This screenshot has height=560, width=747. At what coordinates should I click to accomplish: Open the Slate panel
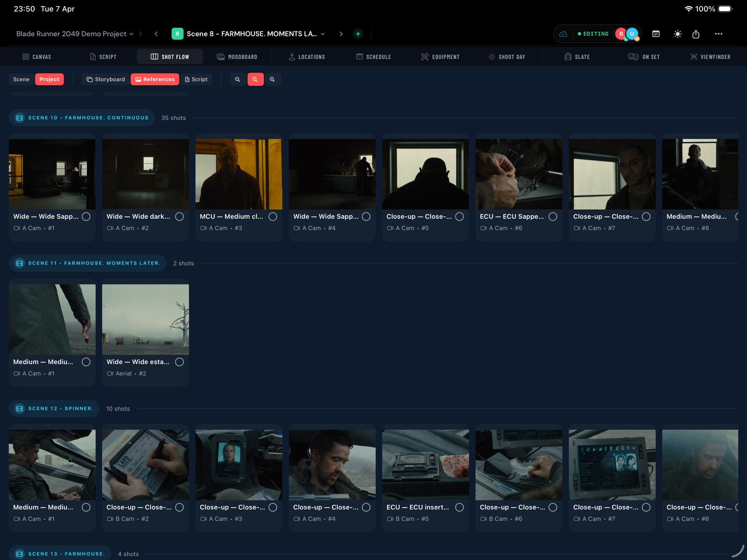(577, 56)
